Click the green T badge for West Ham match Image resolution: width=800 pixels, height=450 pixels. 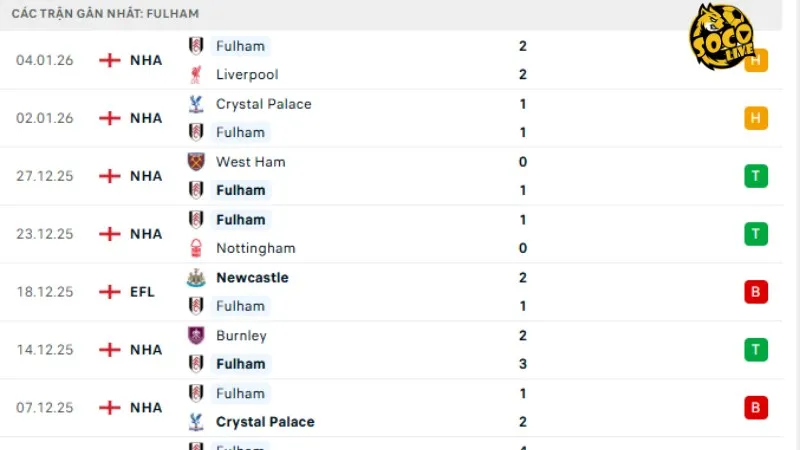(756, 176)
